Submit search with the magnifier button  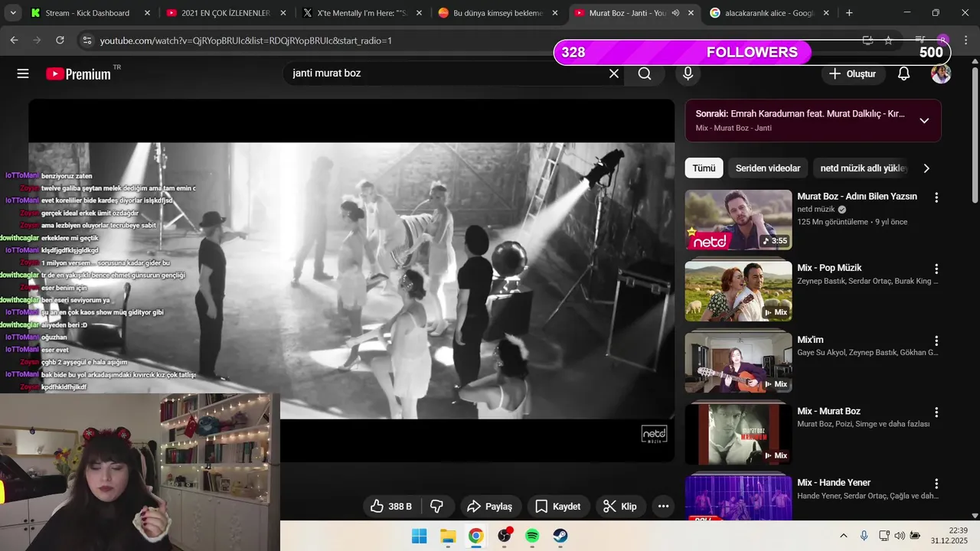pyautogui.click(x=645, y=73)
